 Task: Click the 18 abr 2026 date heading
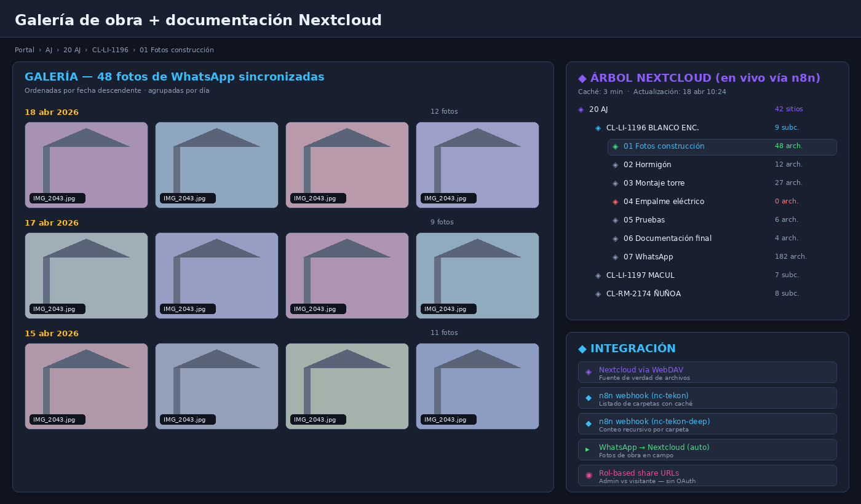click(x=52, y=112)
